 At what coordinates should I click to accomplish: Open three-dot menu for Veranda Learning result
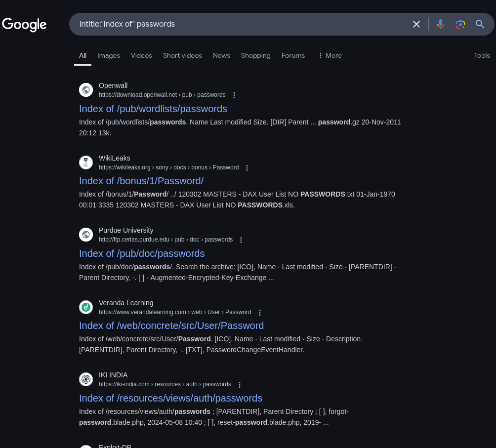pyautogui.click(x=260, y=313)
